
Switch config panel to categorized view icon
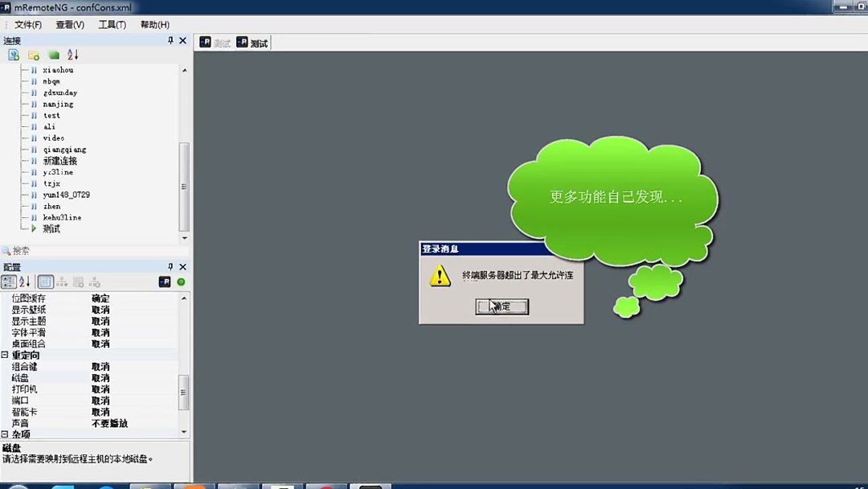pyautogui.click(x=8, y=281)
